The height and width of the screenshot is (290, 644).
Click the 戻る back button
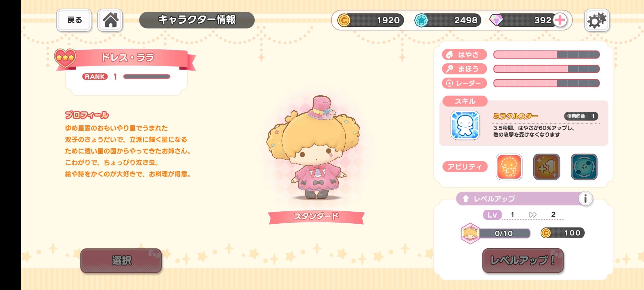[74, 20]
